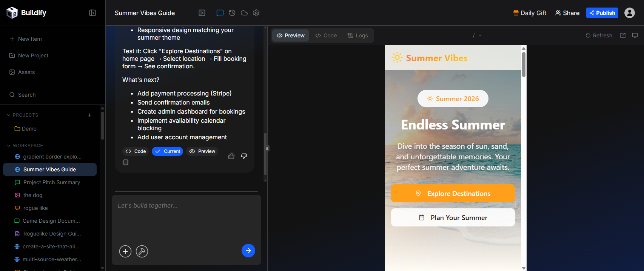The image size is (644, 271).
Task: Open gradient border explo... workspace item
Action: point(50,157)
